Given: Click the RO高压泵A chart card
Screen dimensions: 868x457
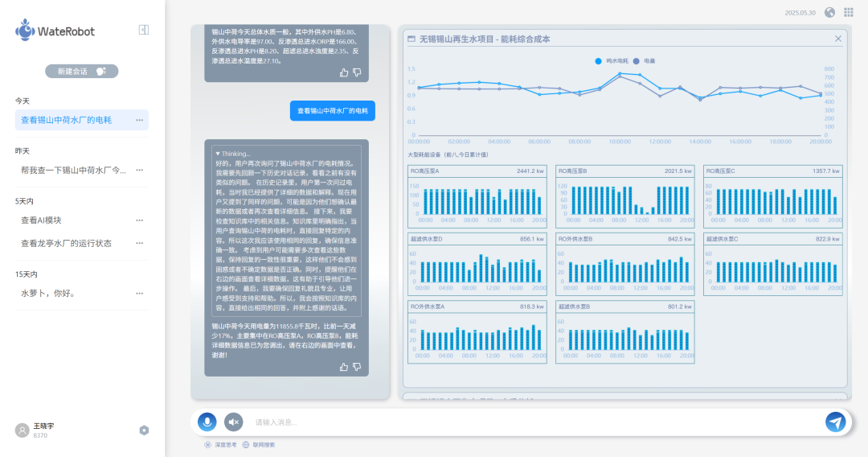Looking at the screenshot, I should pyautogui.click(x=477, y=196).
